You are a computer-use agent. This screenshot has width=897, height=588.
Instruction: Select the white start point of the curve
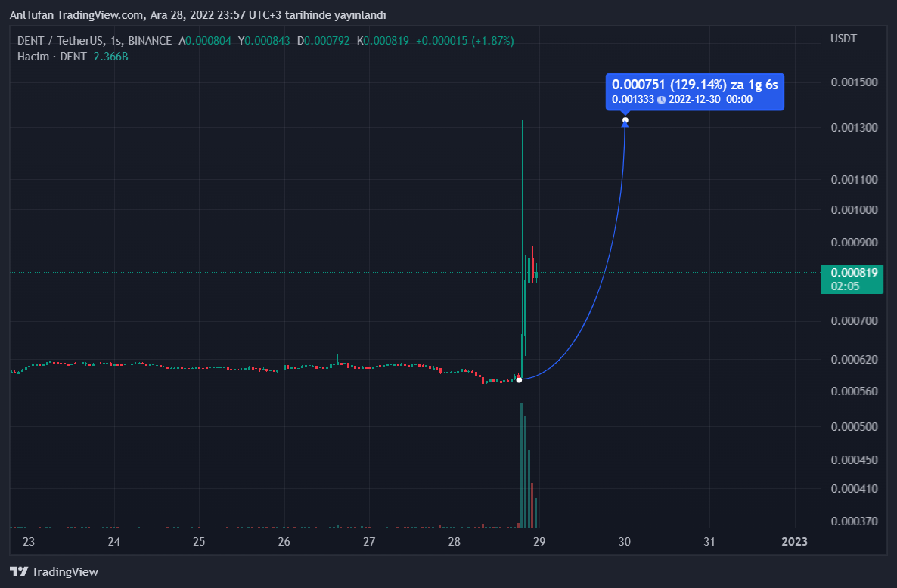[519, 379]
